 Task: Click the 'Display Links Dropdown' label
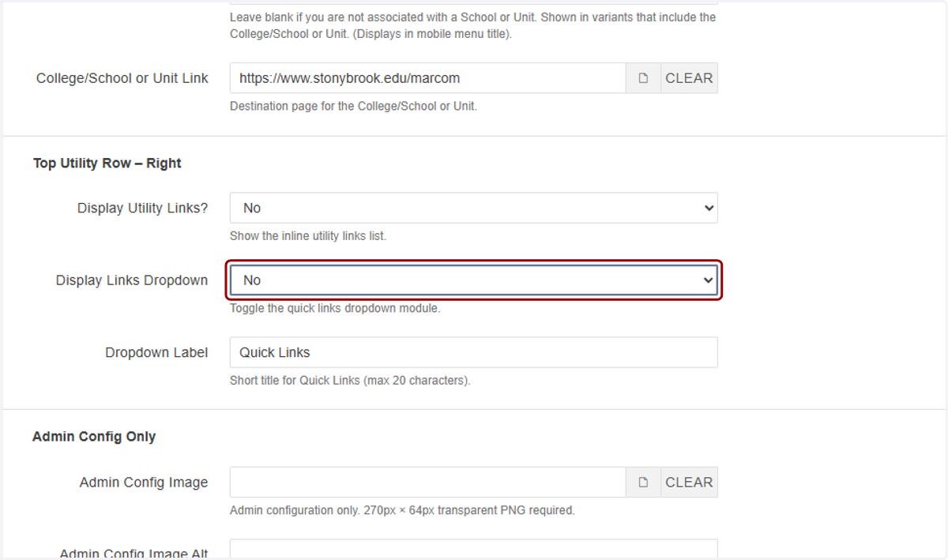click(132, 280)
